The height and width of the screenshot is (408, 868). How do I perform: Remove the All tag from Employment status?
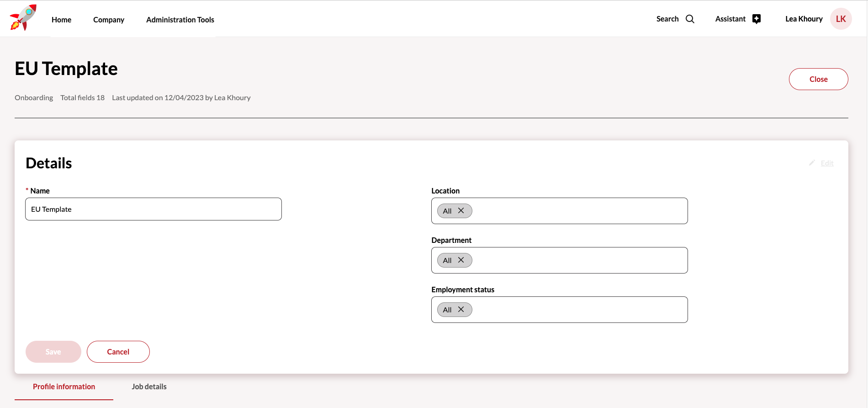coord(461,310)
